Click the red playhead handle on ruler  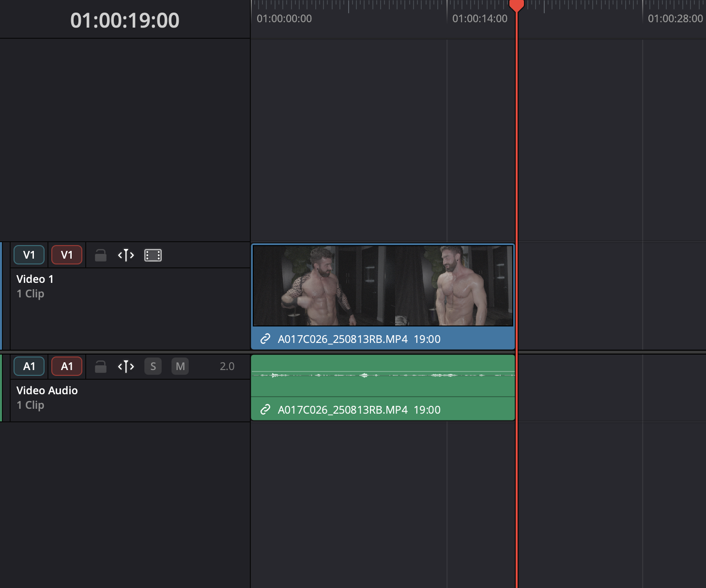point(517,5)
